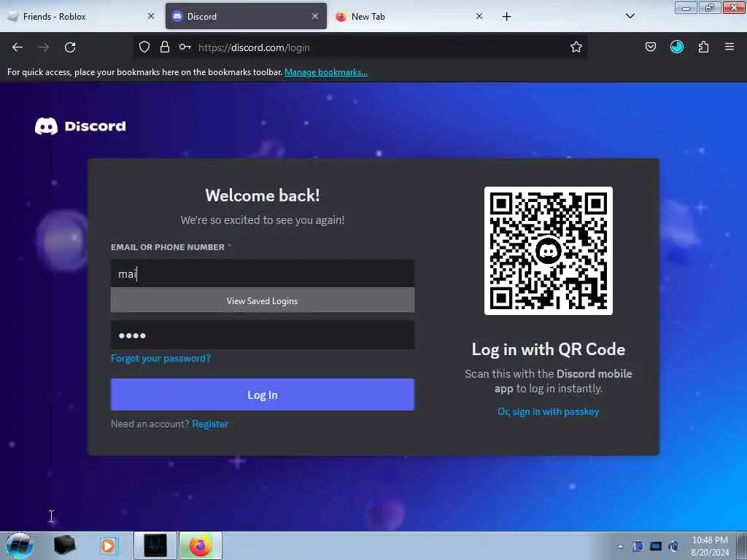This screenshot has width=747, height=560.
Task: Open the Extensions puzzle icon
Action: (x=703, y=47)
